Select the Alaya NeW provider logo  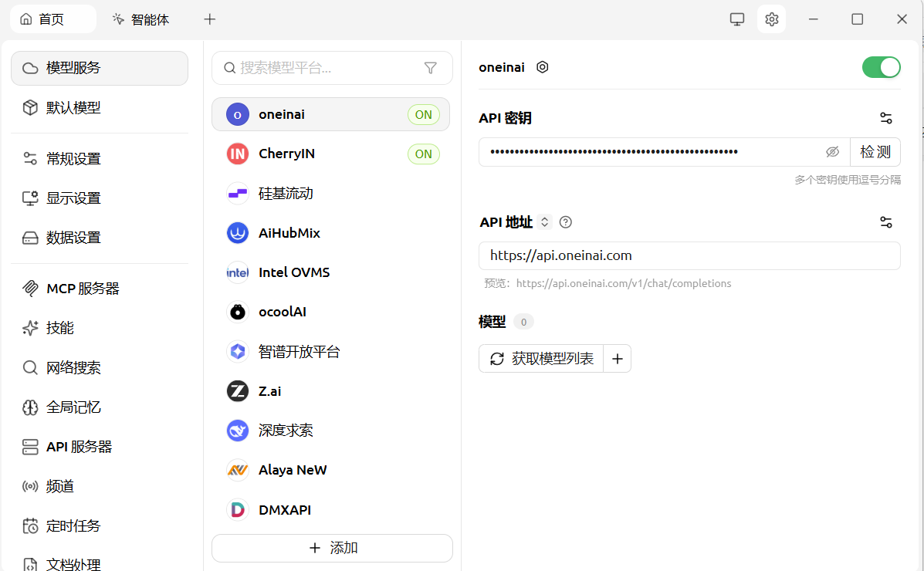point(238,470)
